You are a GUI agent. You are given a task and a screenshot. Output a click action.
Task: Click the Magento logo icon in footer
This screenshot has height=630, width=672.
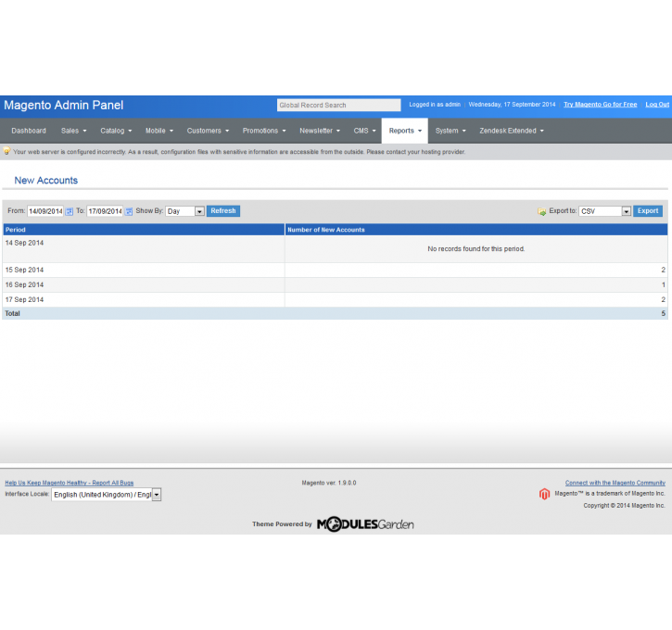[x=544, y=494]
